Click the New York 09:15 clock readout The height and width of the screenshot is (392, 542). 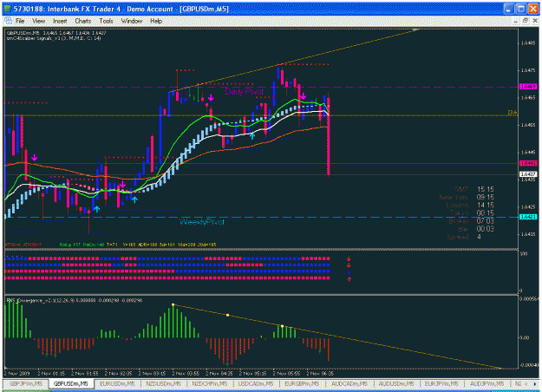click(467, 197)
